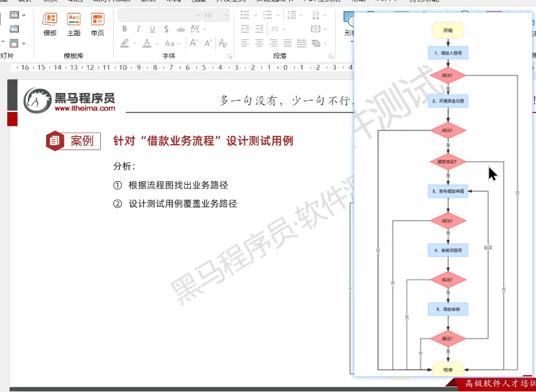This screenshot has height=392, width=536.
Task: Decrease the list indent level
Action: point(245,29)
